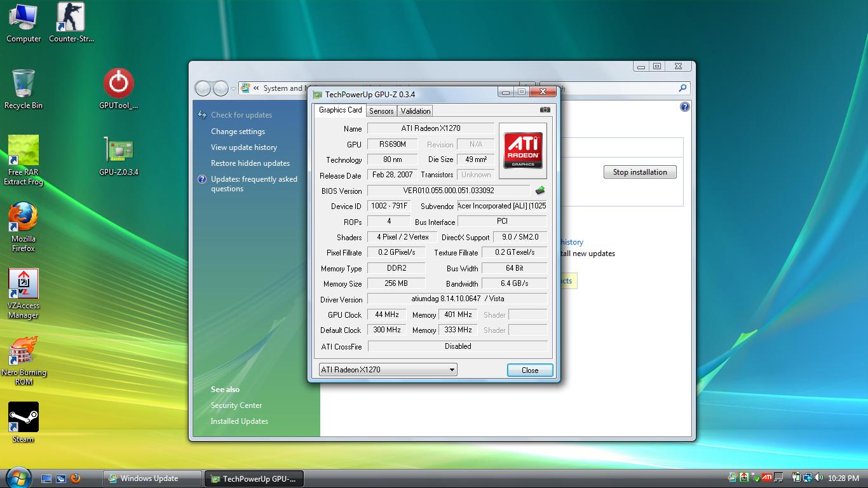This screenshot has width=868, height=488.
Task: Select the Mozilla Firefox desktop shortcut
Action: pyautogui.click(x=24, y=227)
